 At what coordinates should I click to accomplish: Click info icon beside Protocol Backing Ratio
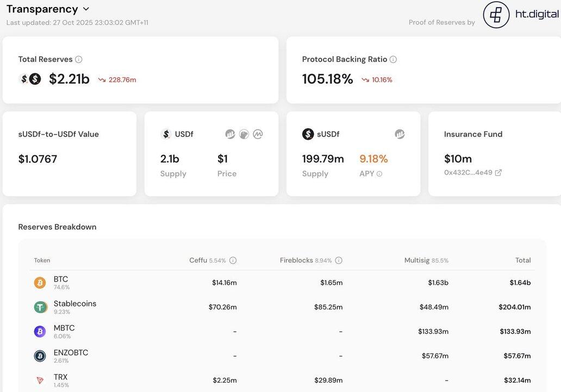tap(393, 59)
